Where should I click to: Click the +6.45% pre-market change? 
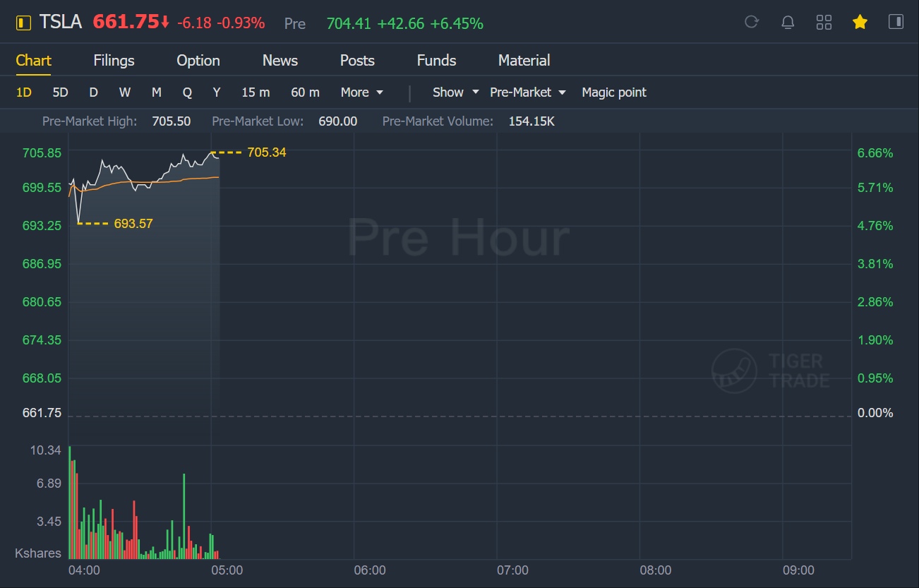(x=457, y=24)
